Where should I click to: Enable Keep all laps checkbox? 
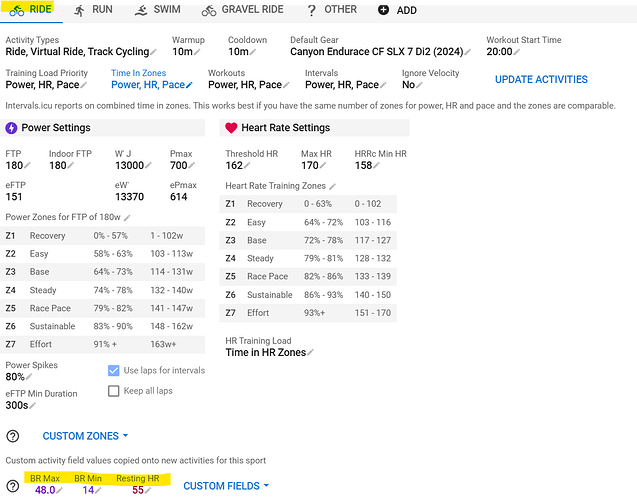114,390
